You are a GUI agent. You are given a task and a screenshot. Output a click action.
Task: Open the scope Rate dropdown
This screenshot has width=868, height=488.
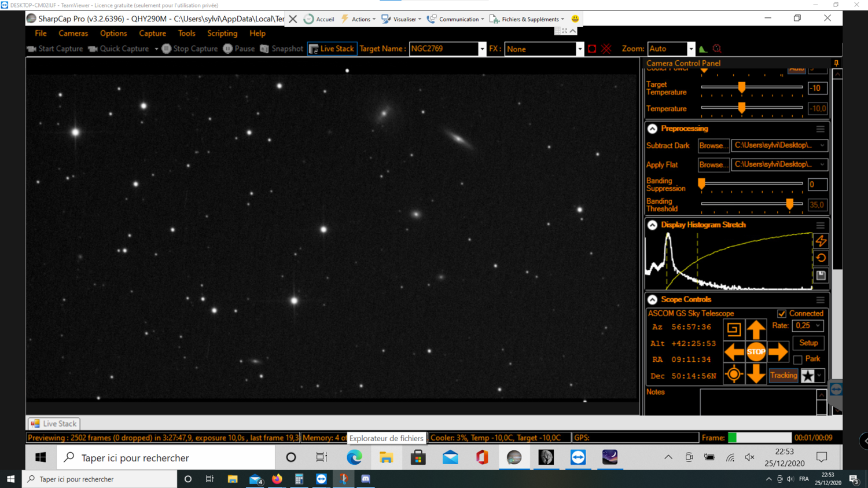(808, 326)
